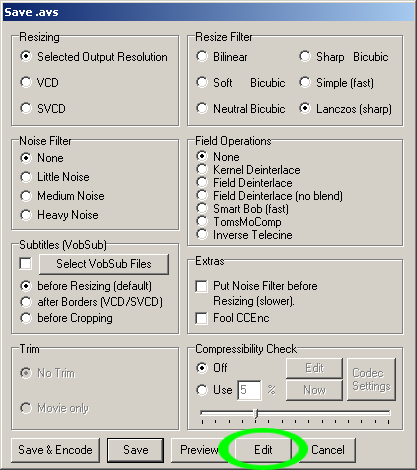Click the highlighted Edit button

[263, 450]
